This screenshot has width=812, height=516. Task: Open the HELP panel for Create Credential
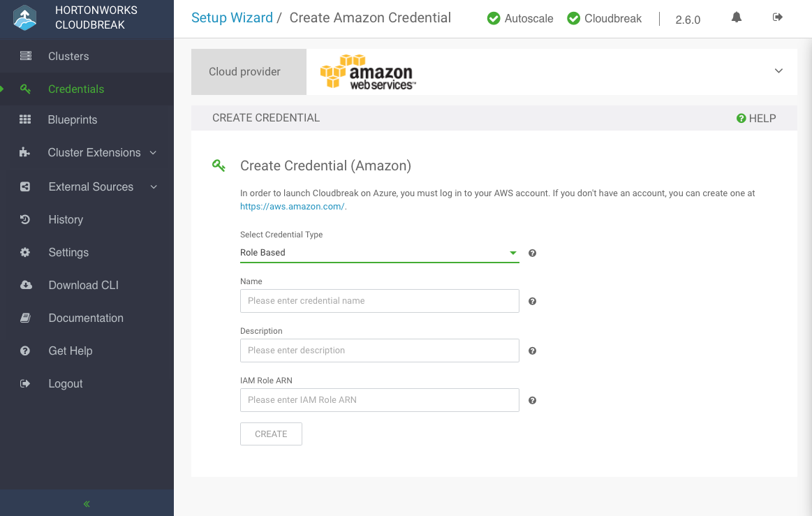tap(756, 119)
